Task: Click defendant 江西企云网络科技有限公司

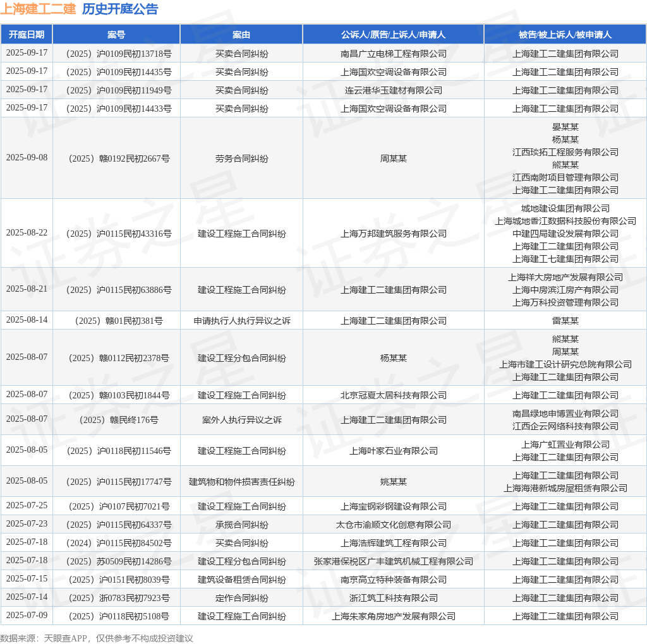Action: tap(565, 426)
